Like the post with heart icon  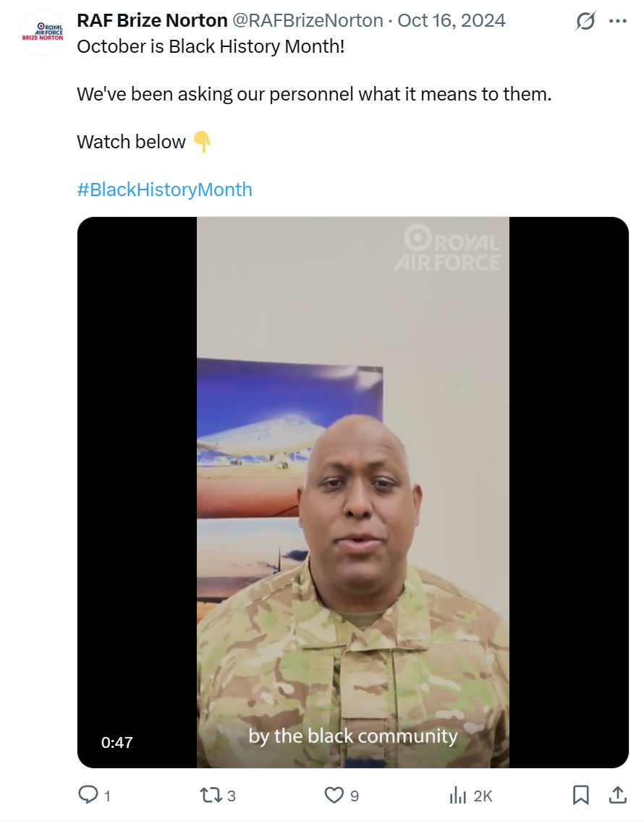[x=334, y=795]
